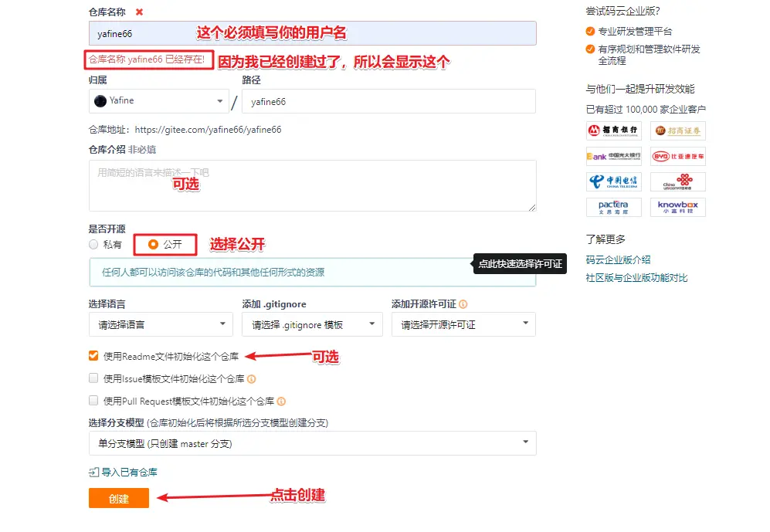The width and height of the screenshot is (770, 532).
Task: Select the 私有 radio button
Action: tap(93, 245)
